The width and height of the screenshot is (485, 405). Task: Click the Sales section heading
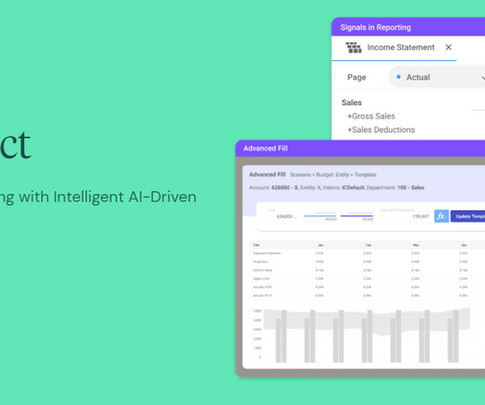(351, 103)
